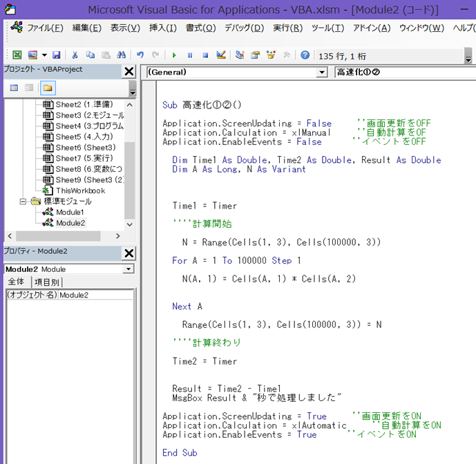Screen dimensions: 476x464
Task: Open the 実行(R) menu
Action: coord(288,28)
